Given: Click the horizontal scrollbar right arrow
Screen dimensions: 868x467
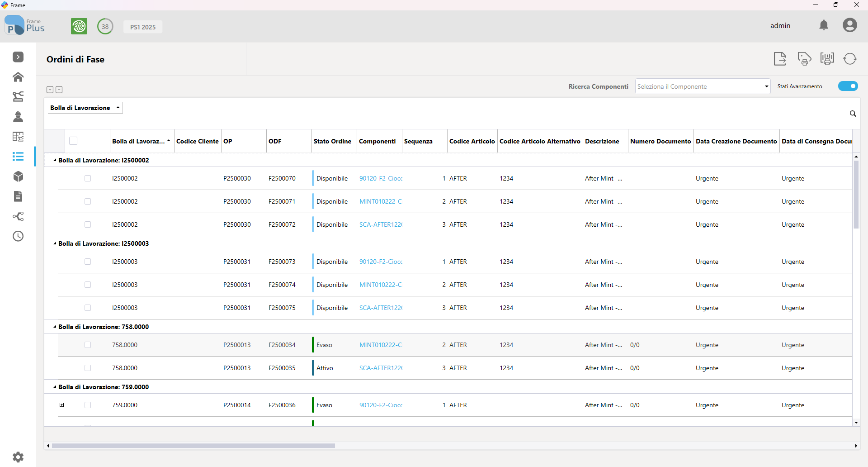Looking at the screenshot, I should [856, 446].
